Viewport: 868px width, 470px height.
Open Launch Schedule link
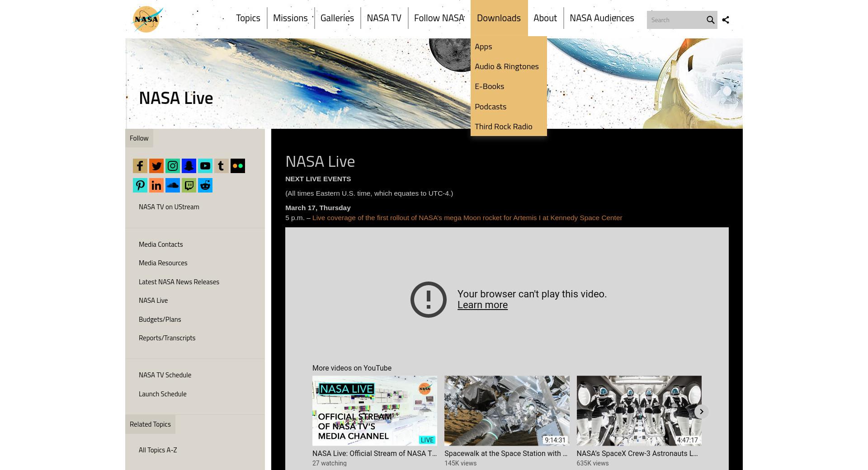click(x=163, y=394)
